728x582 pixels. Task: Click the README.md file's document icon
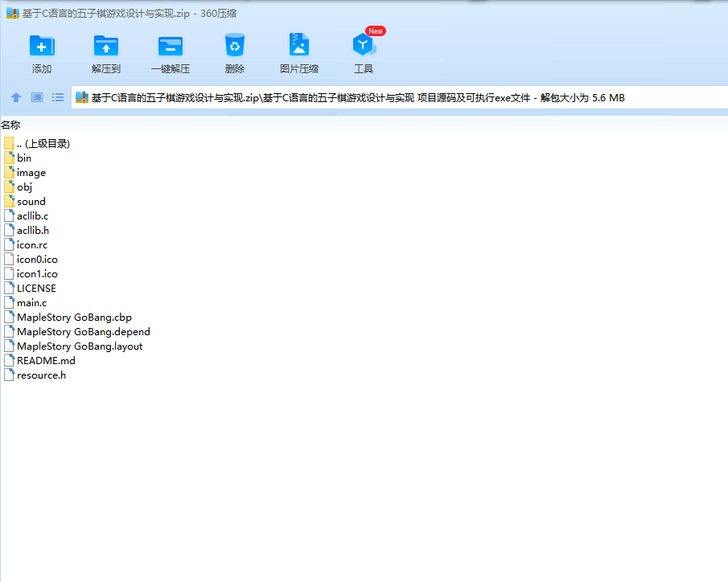pyautogui.click(x=10, y=361)
